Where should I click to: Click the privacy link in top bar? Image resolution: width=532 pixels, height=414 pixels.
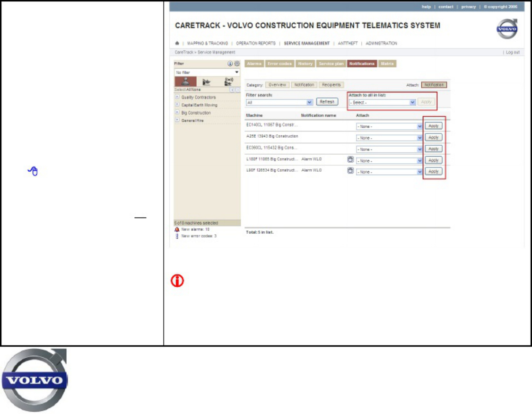[469, 7]
